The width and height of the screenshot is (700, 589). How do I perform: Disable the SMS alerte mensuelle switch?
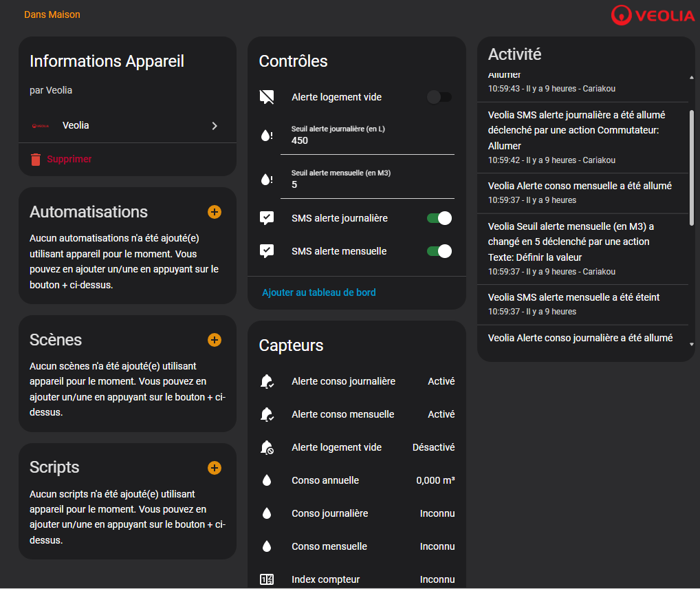[439, 251]
